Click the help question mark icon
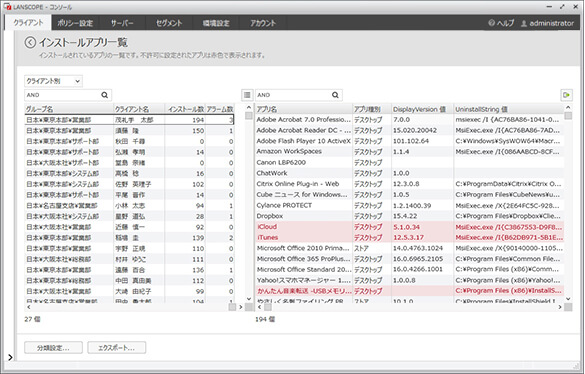 tap(491, 23)
